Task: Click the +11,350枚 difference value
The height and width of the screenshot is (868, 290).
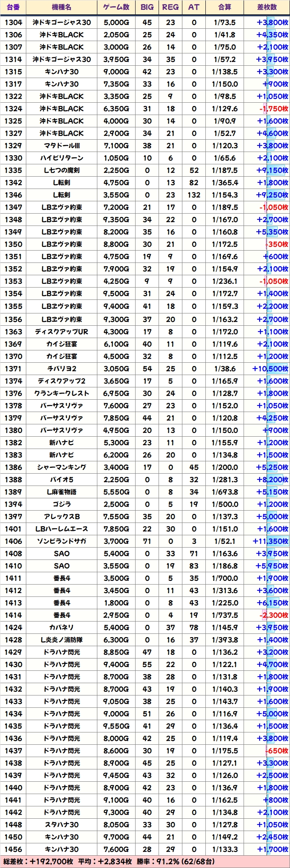Action: [270, 541]
